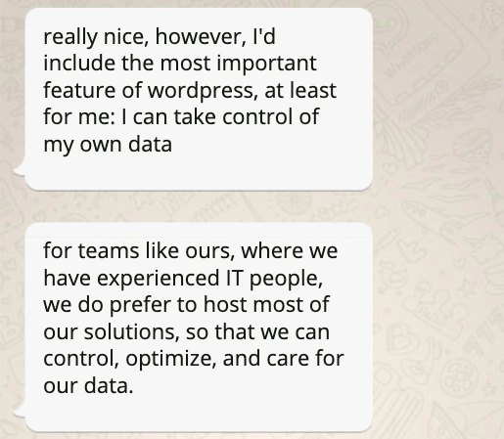Click the tail of the second message bubble
Screen dimensions: 504x439
point(19,410)
